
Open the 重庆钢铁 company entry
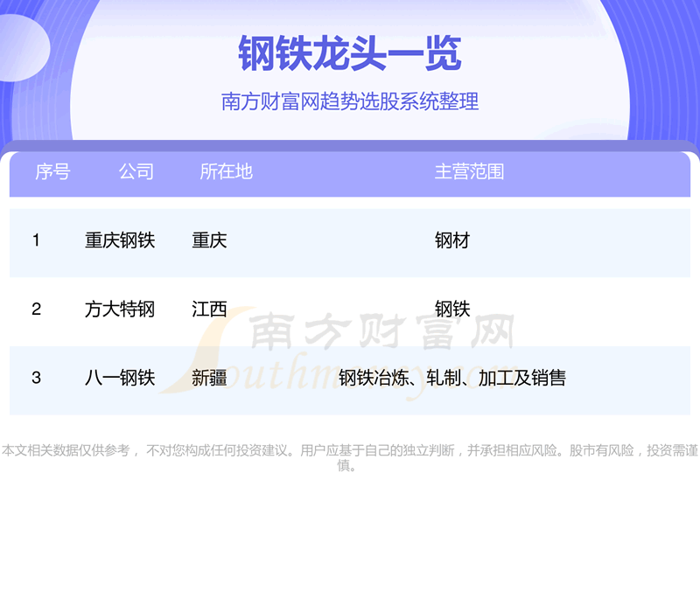point(120,240)
